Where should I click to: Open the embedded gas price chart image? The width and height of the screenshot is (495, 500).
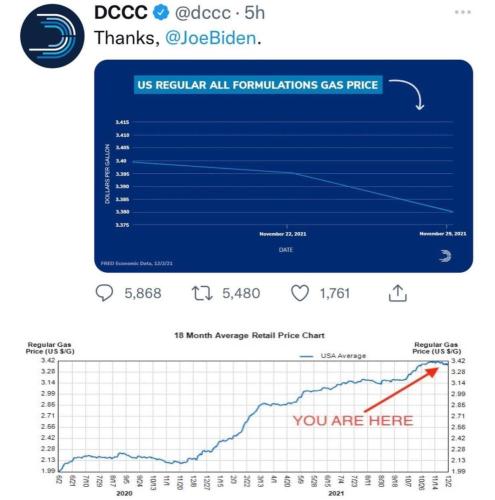click(283, 166)
